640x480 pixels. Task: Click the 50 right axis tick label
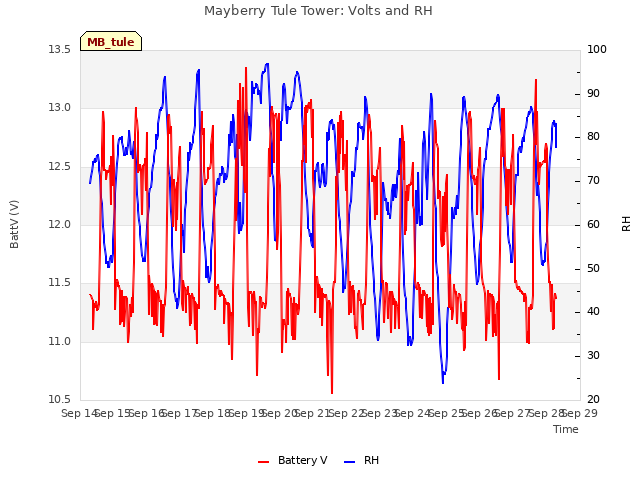click(x=593, y=269)
